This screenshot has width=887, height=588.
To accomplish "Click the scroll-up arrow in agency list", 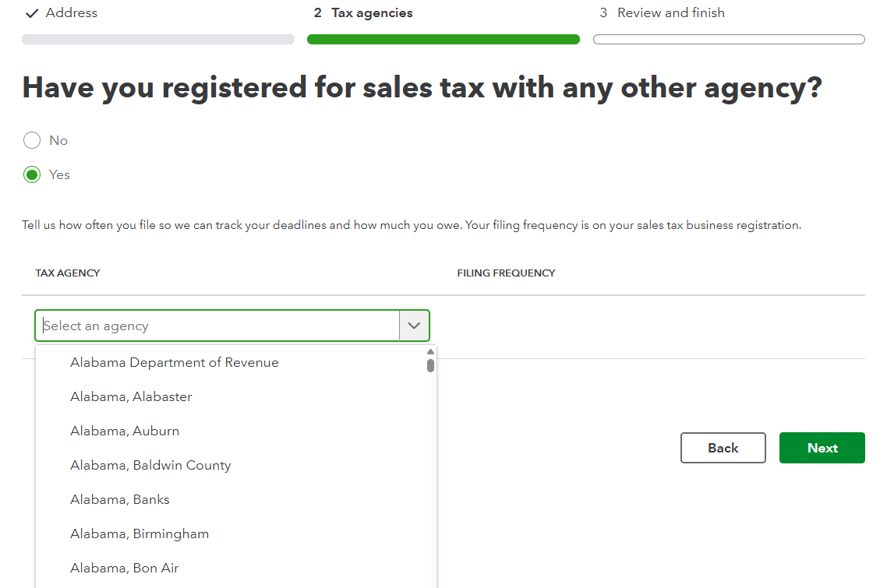I will pos(430,351).
